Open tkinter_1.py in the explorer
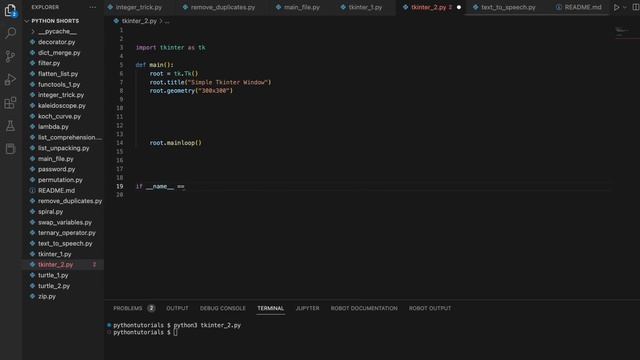This screenshot has height=360, width=640. point(54,254)
